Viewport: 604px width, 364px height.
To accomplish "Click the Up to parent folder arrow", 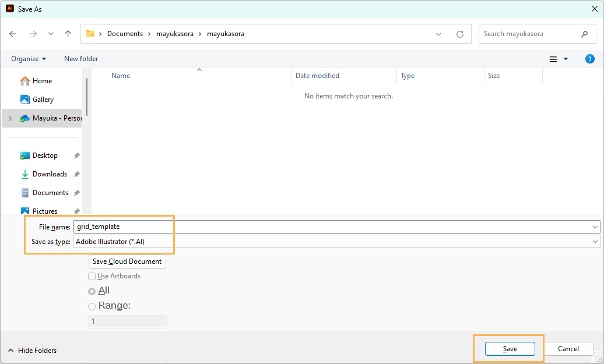I will click(x=68, y=34).
